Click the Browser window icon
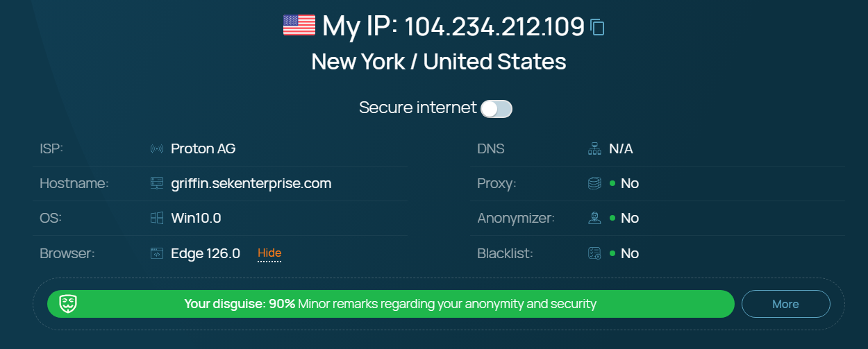 tap(157, 253)
